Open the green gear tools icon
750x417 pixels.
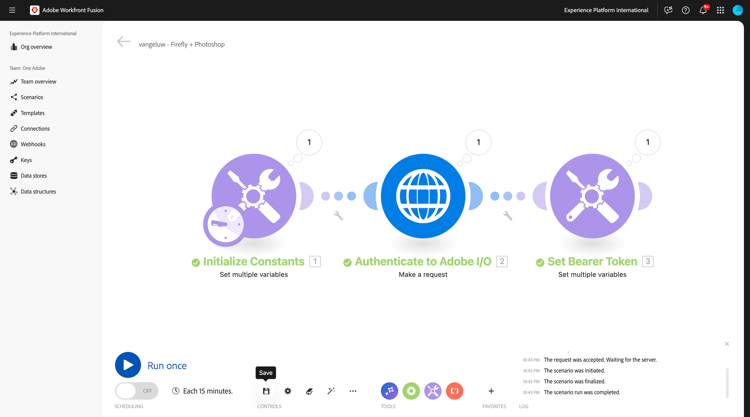click(x=411, y=391)
